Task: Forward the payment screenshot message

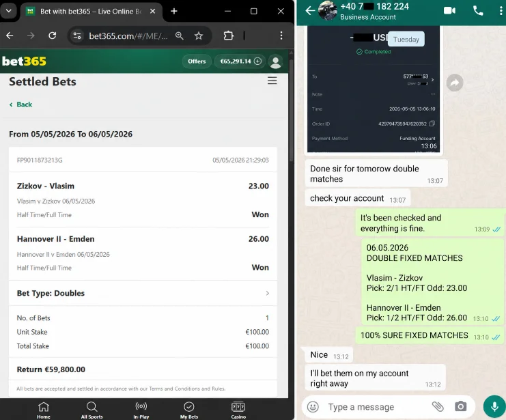Action: point(455,83)
